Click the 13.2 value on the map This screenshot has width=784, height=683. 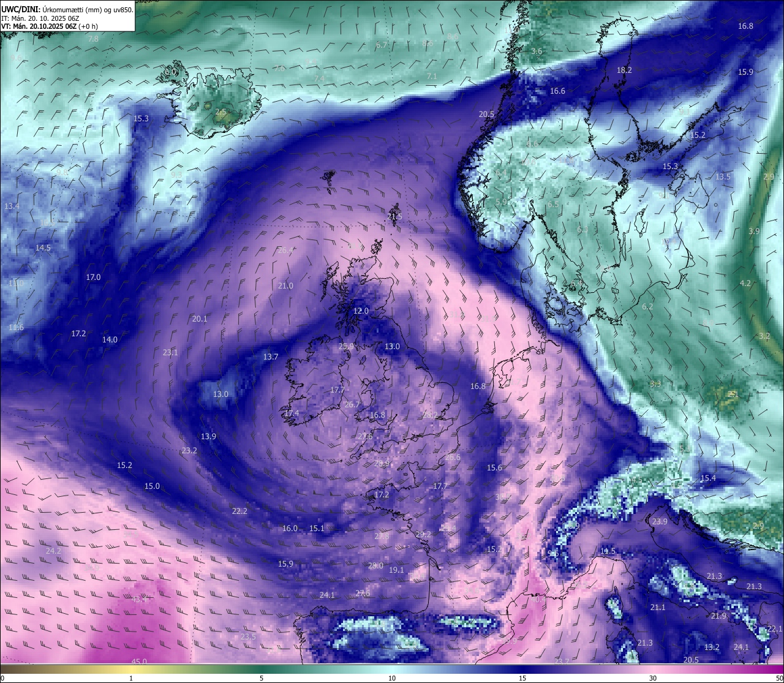[x=712, y=647]
